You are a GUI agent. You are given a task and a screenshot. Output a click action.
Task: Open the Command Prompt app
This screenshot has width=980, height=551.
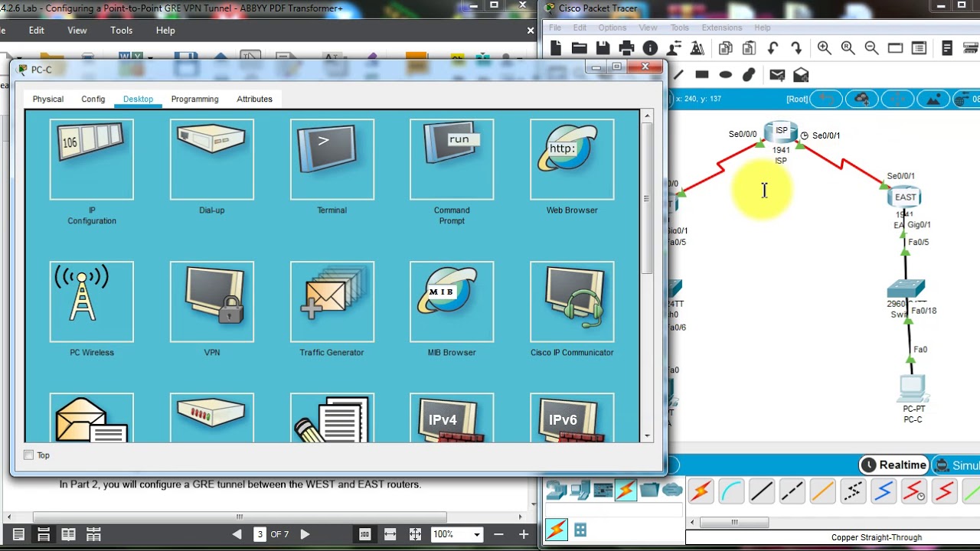click(452, 160)
